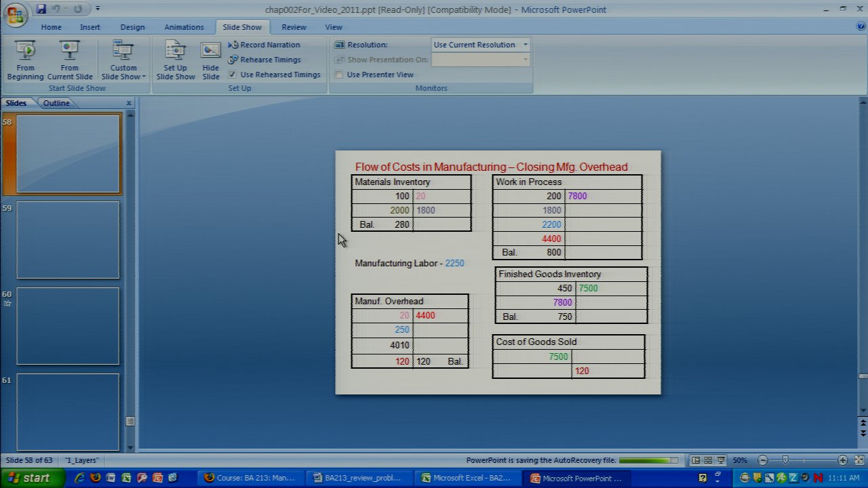Viewport: 868px width, 488px height.
Task: Expand the Resolution dropdown
Action: [525, 45]
